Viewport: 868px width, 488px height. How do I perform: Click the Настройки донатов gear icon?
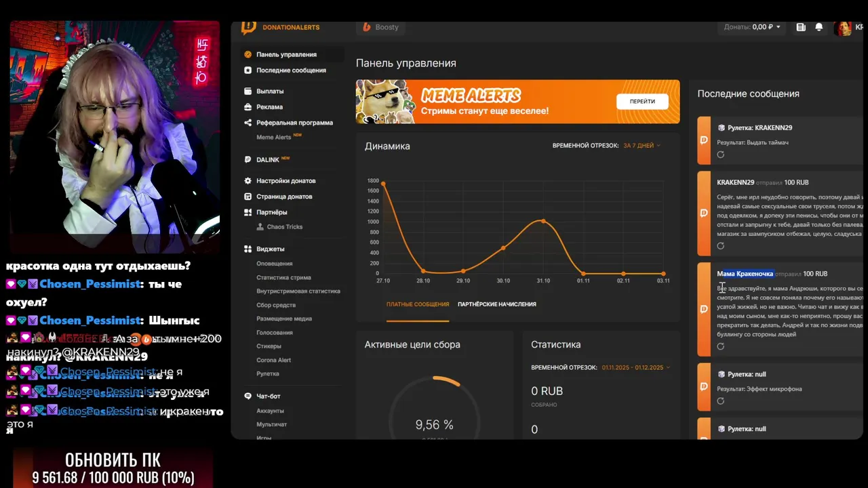[248, 181]
